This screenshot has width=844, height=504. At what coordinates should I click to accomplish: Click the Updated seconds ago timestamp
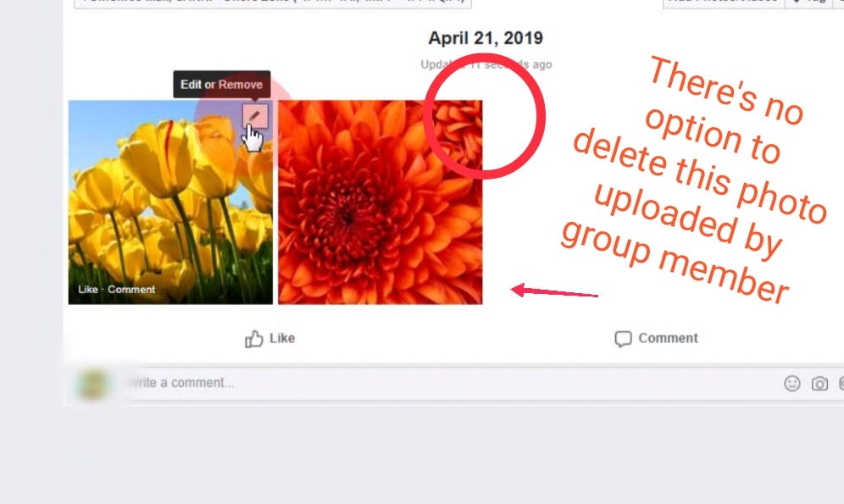pos(486,64)
